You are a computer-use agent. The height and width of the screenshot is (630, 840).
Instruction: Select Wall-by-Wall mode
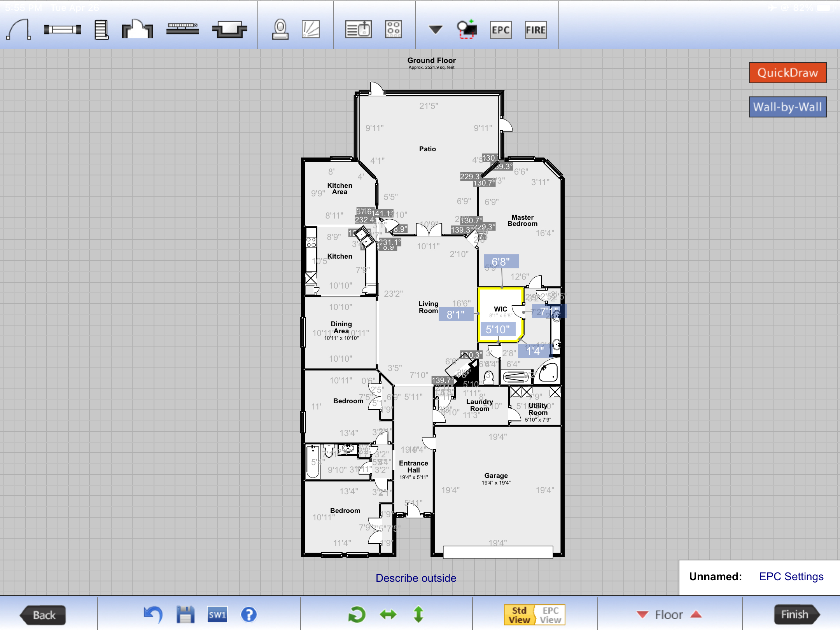click(x=787, y=107)
